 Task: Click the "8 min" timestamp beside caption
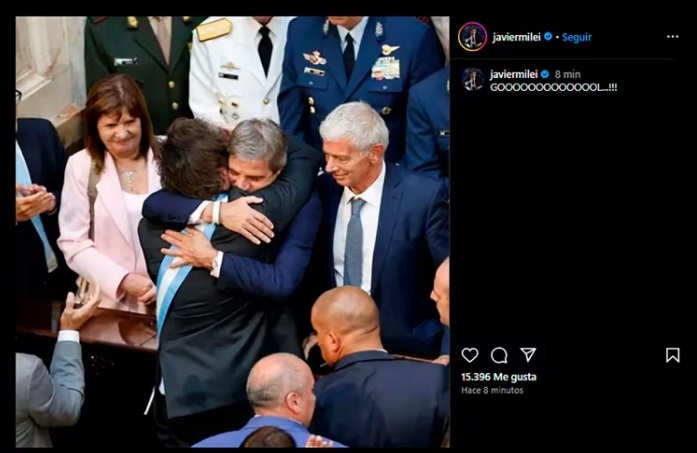coord(567,74)
